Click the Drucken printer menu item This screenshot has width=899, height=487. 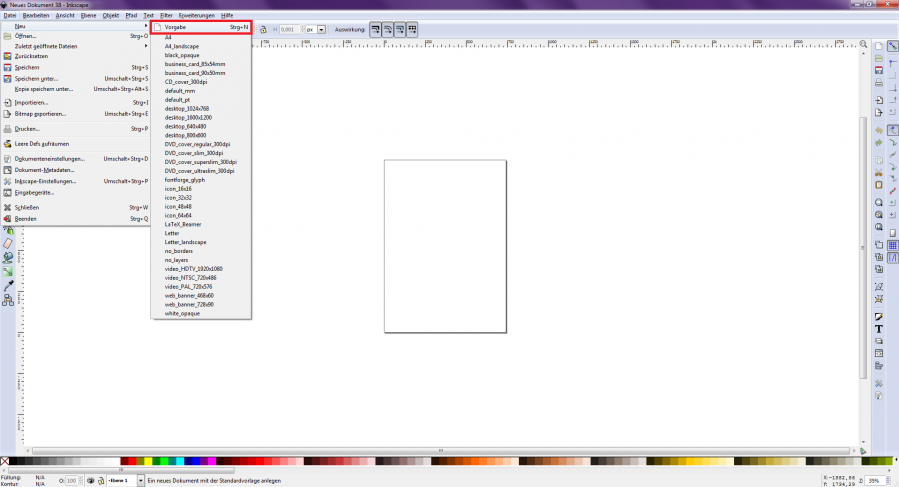pos(28,129)
